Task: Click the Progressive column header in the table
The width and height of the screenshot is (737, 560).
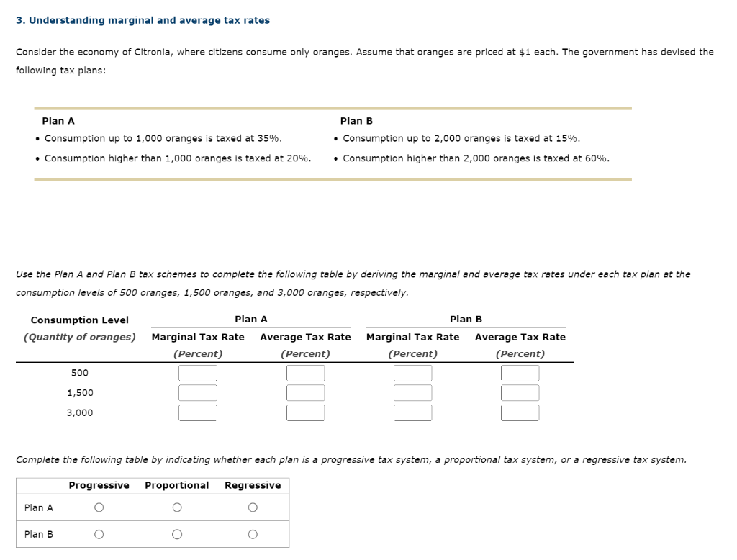Action: click(x=100, y=485)
